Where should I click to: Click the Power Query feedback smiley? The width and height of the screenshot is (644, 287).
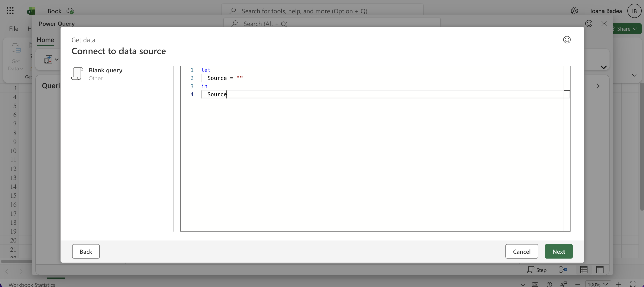589,24
